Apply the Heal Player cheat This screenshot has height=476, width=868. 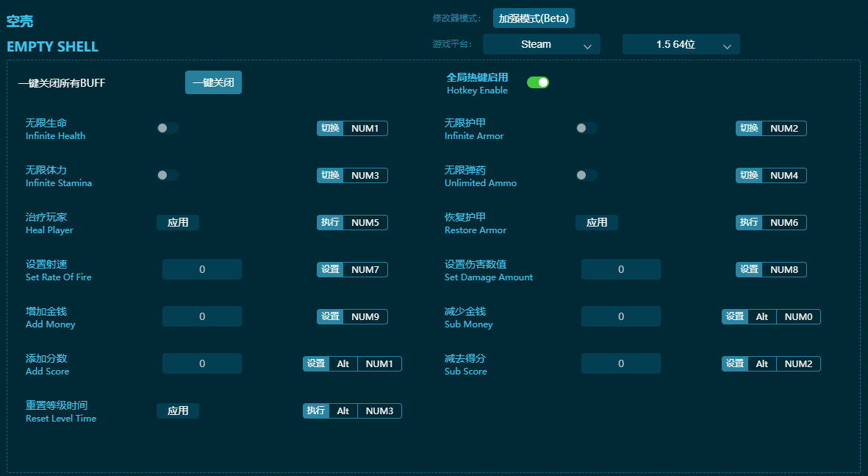[x=178, y=222]
